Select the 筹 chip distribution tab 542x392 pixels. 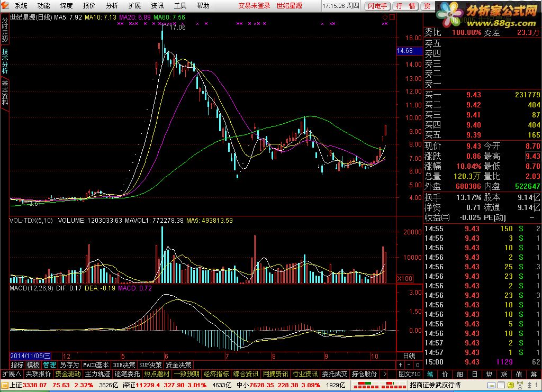pos(534,374)
